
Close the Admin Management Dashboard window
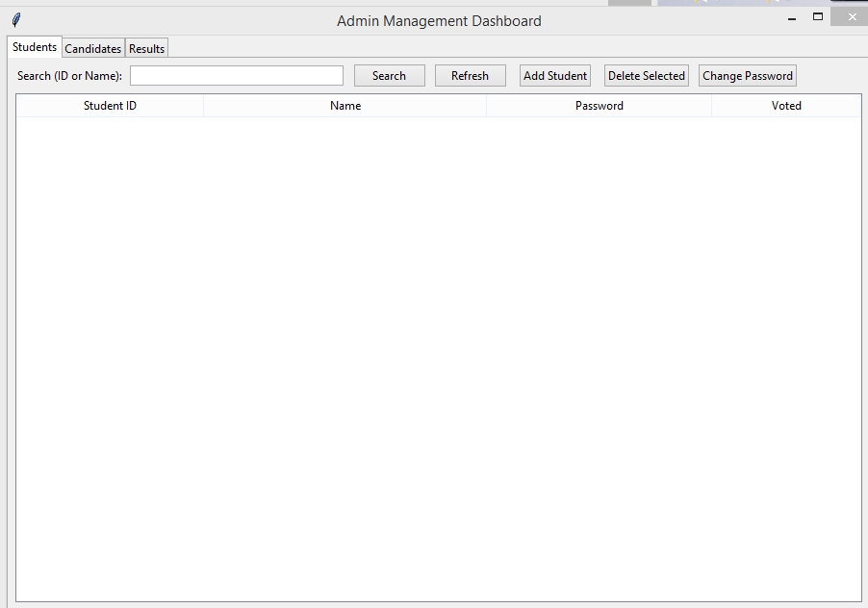851,16
